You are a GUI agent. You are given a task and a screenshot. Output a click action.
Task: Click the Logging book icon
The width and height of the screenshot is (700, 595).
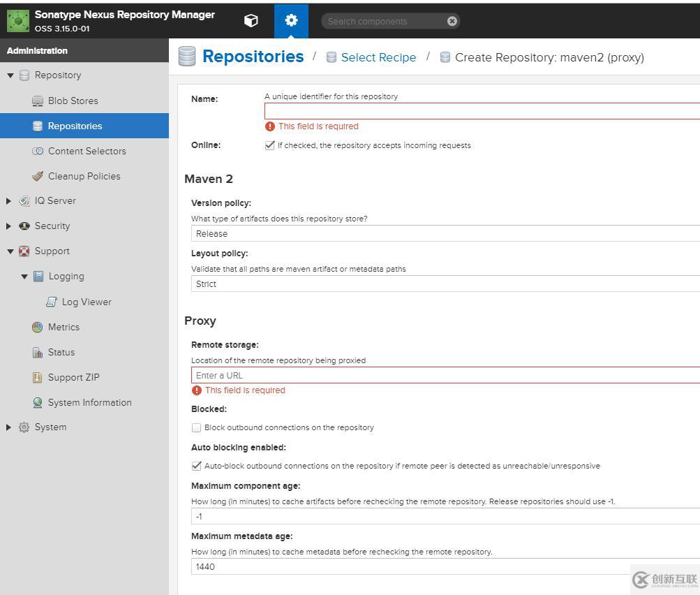(x=38, y=276)
